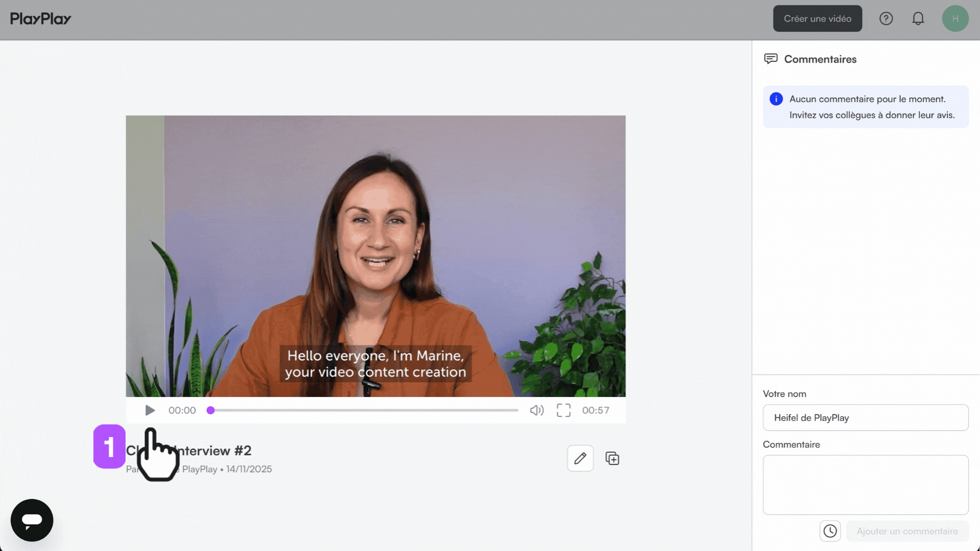The height and width of the screenshot is (551, 980).
Task: Select the Votre nom input field
Action: 866,417
